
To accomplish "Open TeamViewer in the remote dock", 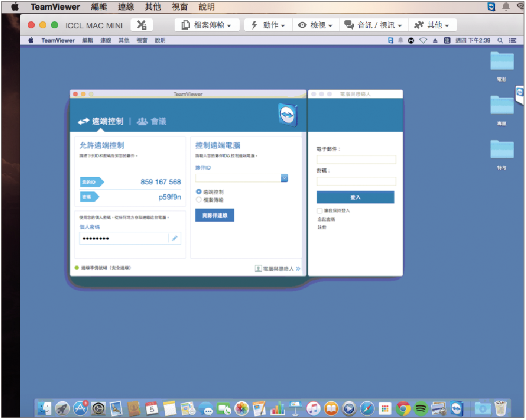I will coord(457,409).
